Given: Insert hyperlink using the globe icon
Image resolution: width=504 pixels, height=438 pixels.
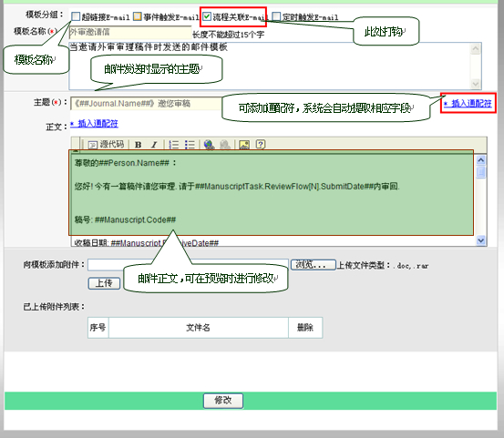Looking at the screenshot, I should click(210, 145).
